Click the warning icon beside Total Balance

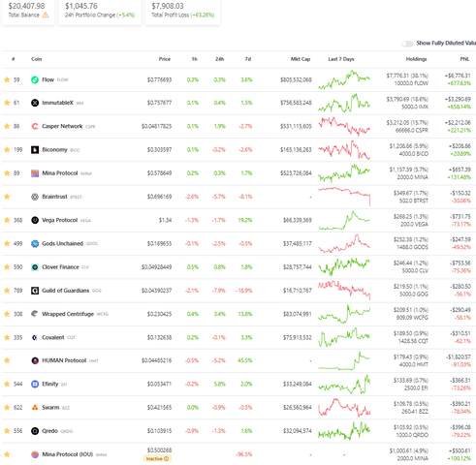(x=46, y=15)
